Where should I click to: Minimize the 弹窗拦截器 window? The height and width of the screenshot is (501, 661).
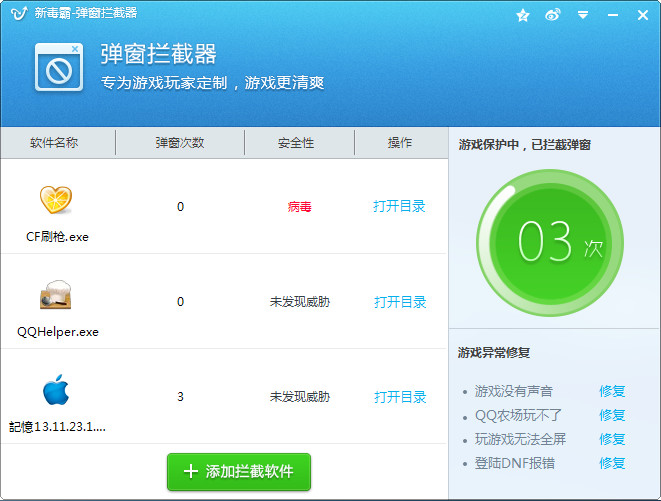pos(613,16)
